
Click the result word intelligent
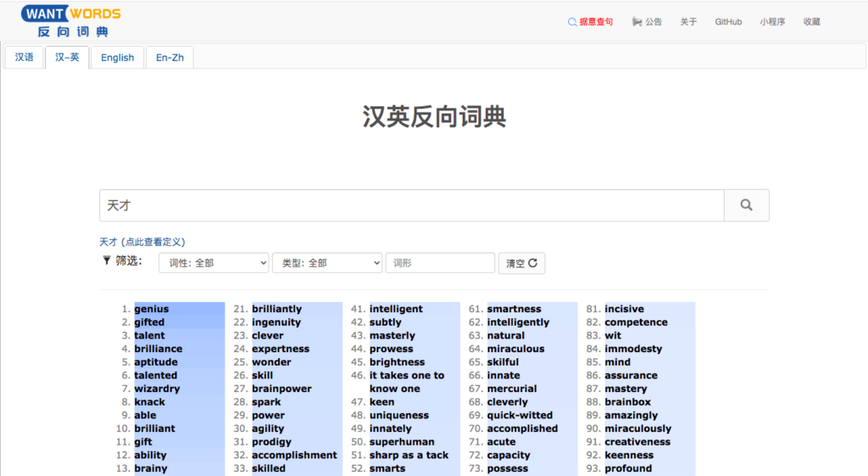tap(396, 309)
